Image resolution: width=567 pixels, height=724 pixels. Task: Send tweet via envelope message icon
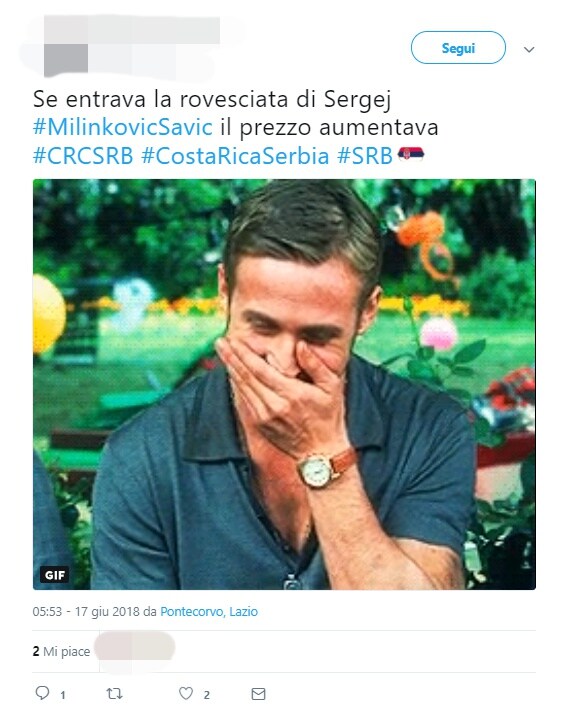tap(258, 694)
